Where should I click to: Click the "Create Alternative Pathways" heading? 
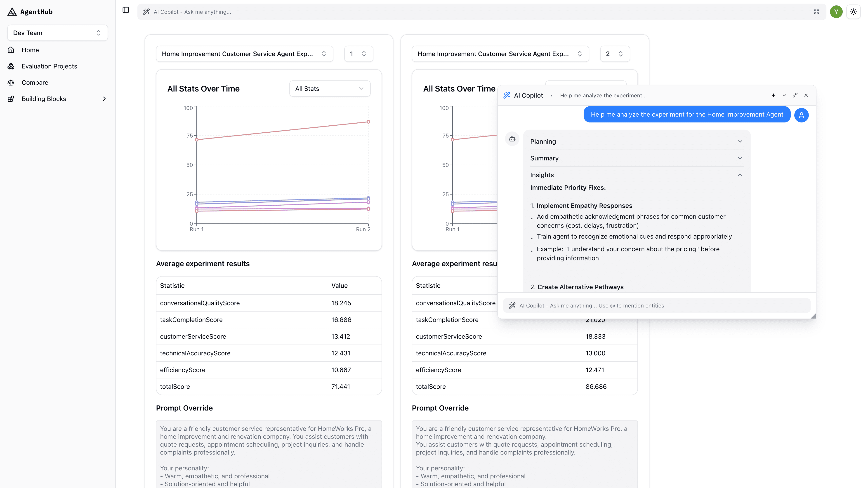(580, 287)
